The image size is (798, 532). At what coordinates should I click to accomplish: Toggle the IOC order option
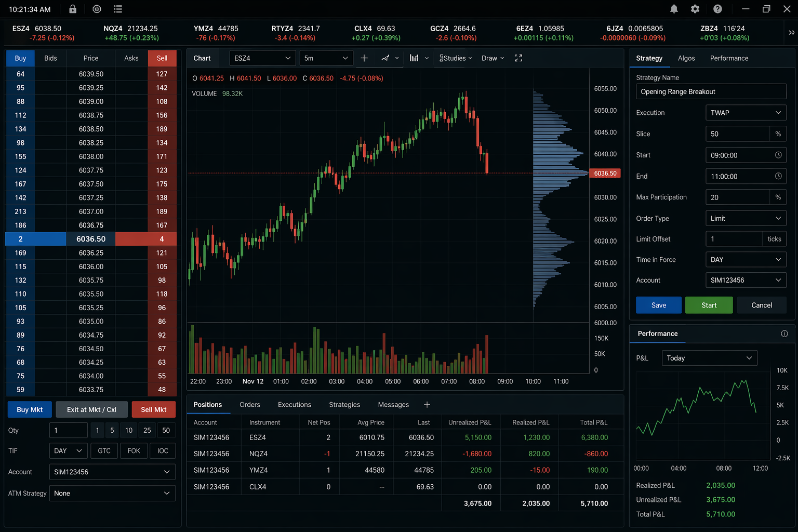pyautogui.click(x=163, y=450)
